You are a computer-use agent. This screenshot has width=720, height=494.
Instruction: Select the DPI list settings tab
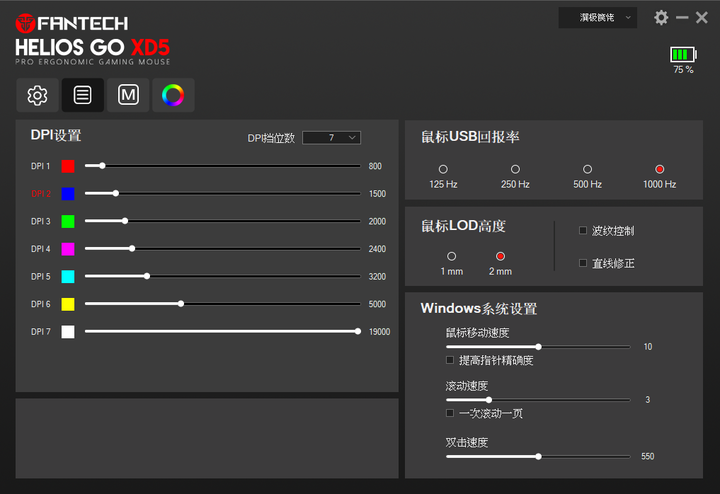[x=83, y=95]
